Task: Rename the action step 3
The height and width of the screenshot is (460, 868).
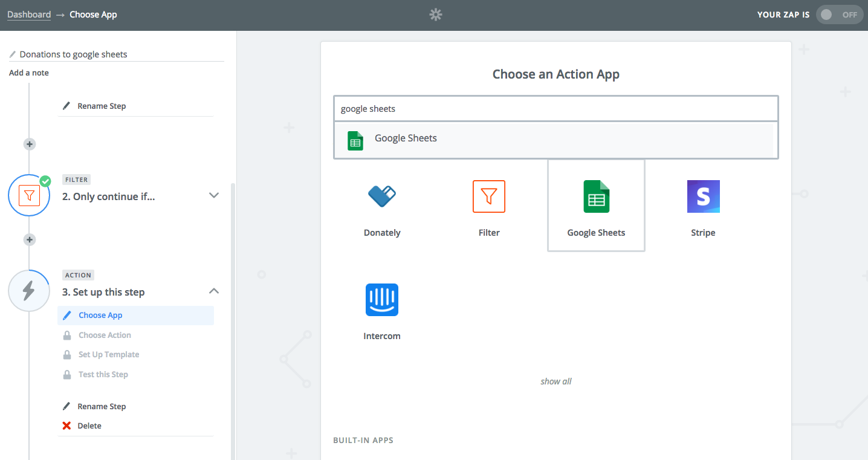Action: (102, 406)
